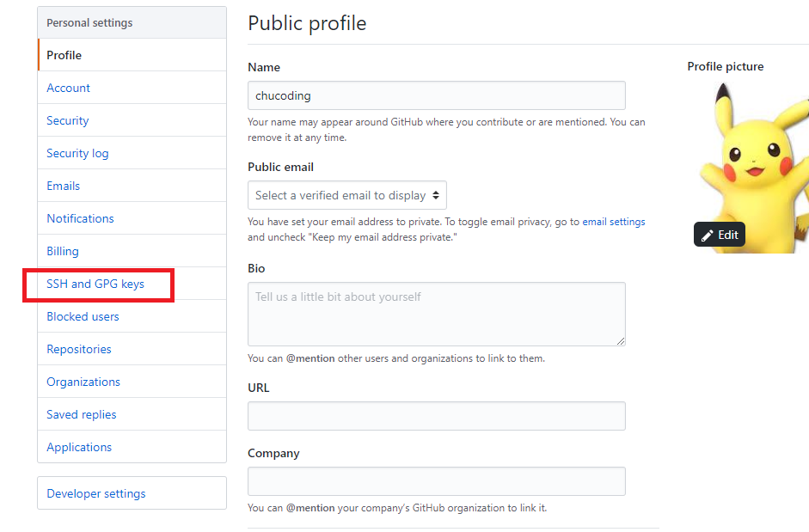Expand the Public email dropdown

click(x=347, y=195)
